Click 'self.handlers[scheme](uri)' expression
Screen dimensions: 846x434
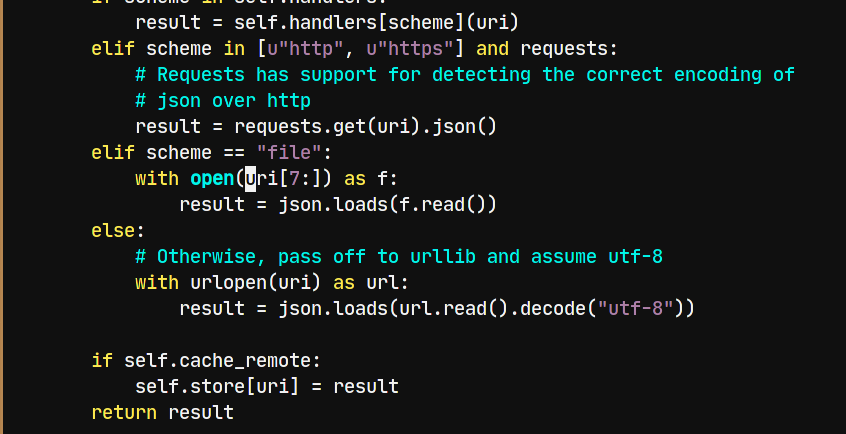(x=377, y=23)
